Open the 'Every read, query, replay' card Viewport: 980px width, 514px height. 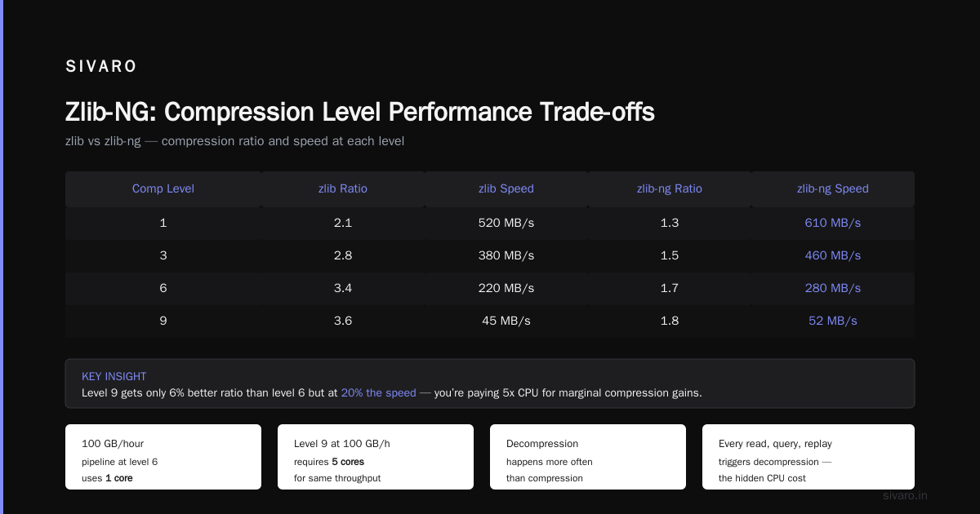[x=808, y=457]
